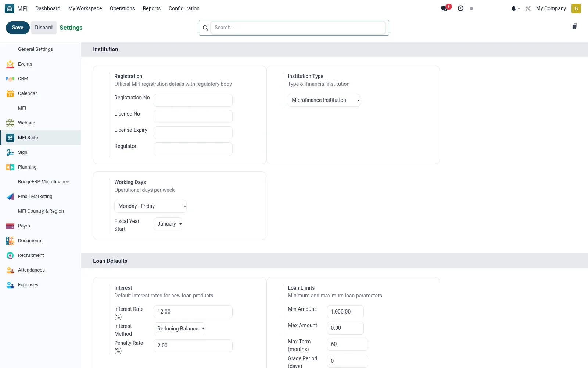Click the search magnifier icon
The image size is (588, 368).
(x=205, y=28)
